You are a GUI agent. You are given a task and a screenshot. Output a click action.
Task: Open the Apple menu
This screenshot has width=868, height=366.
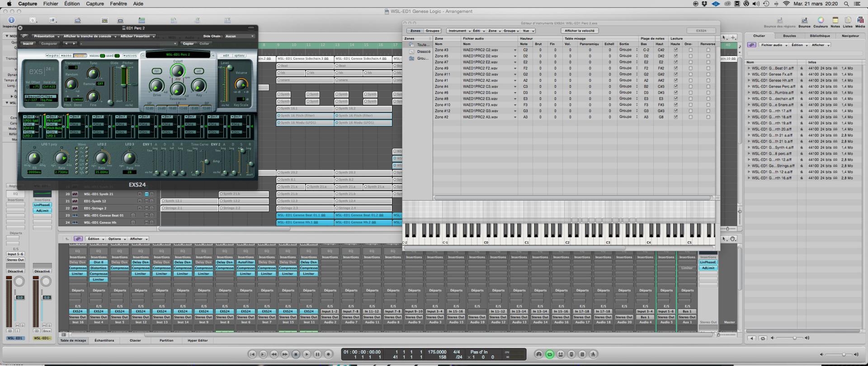(x=9, y=4)
